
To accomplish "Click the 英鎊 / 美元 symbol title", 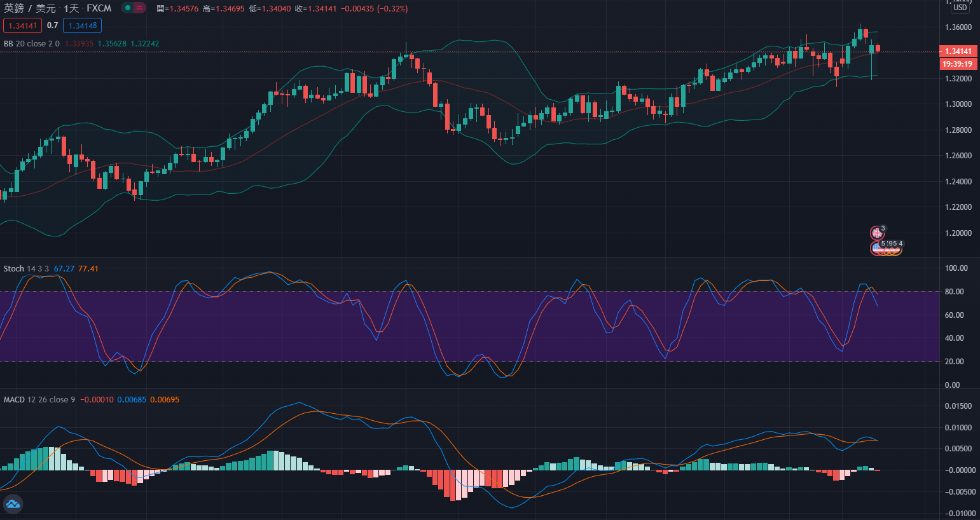I will pyautogui.click(x=30, y=8).
